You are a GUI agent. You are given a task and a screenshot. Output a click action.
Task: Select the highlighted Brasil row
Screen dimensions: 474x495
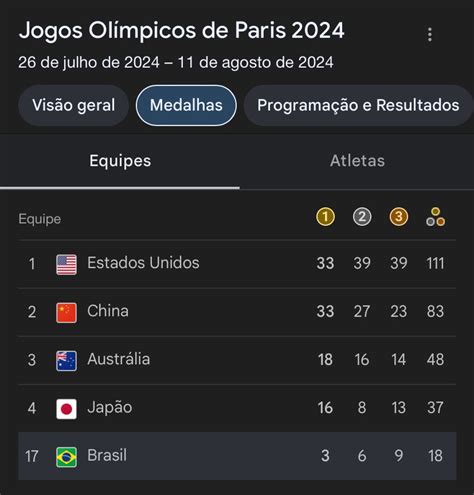click(x=237, y=456)
